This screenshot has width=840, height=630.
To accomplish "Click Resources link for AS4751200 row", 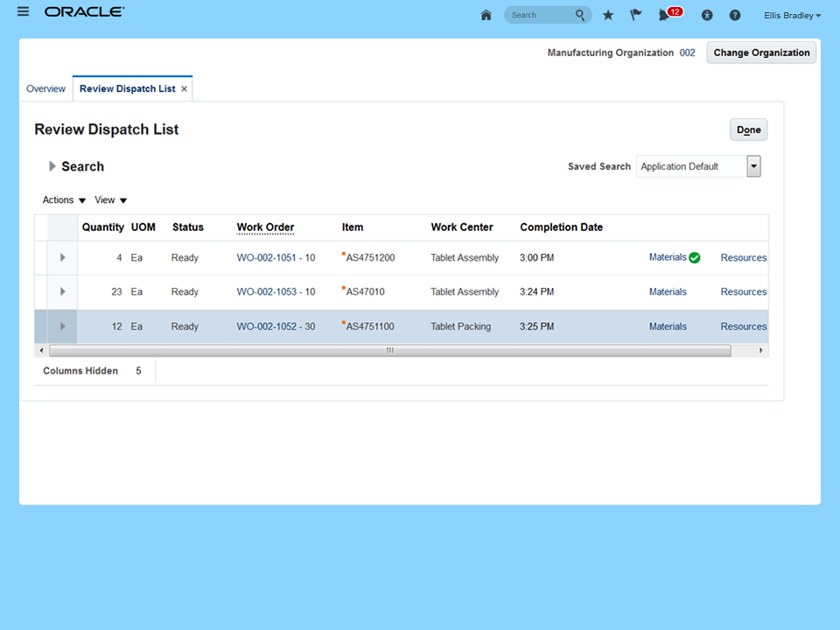I will click(x=744, y=257).
